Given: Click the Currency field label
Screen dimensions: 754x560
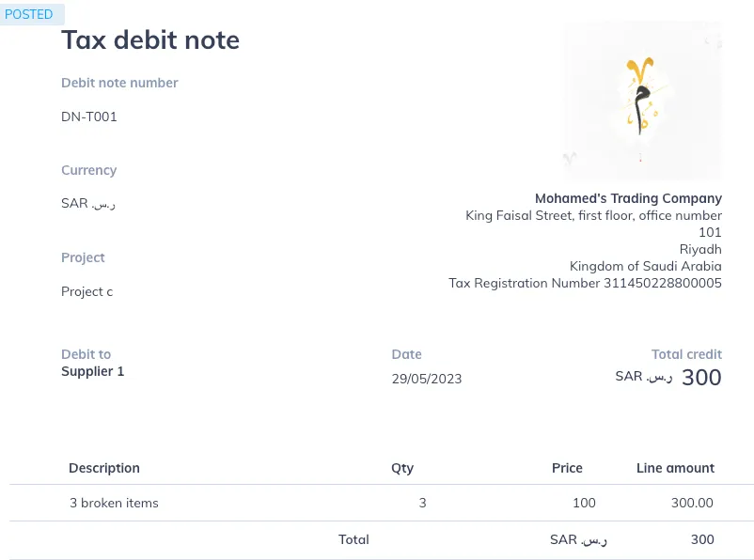Looking at the screenshot, I should 89,171.
